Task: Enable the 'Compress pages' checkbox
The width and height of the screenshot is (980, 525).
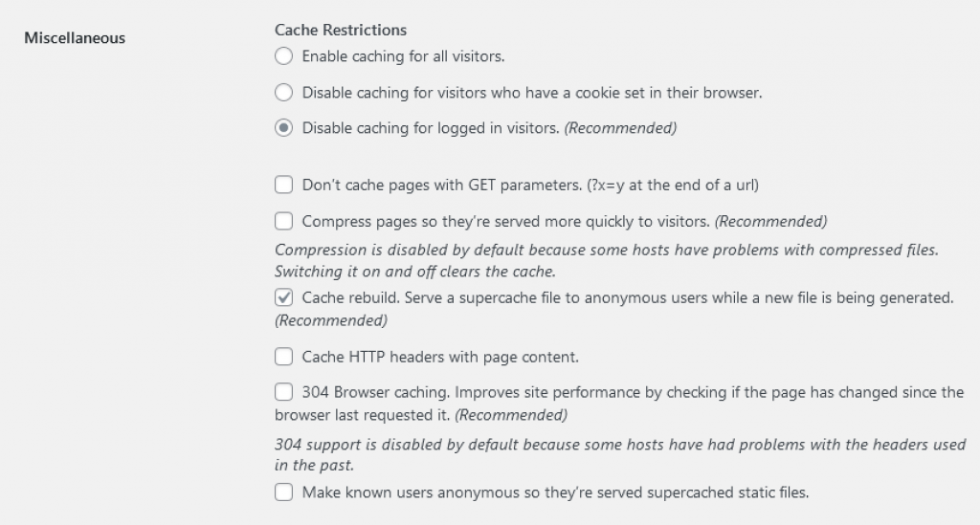Action: pyautogui.click(x=283, y=221)
